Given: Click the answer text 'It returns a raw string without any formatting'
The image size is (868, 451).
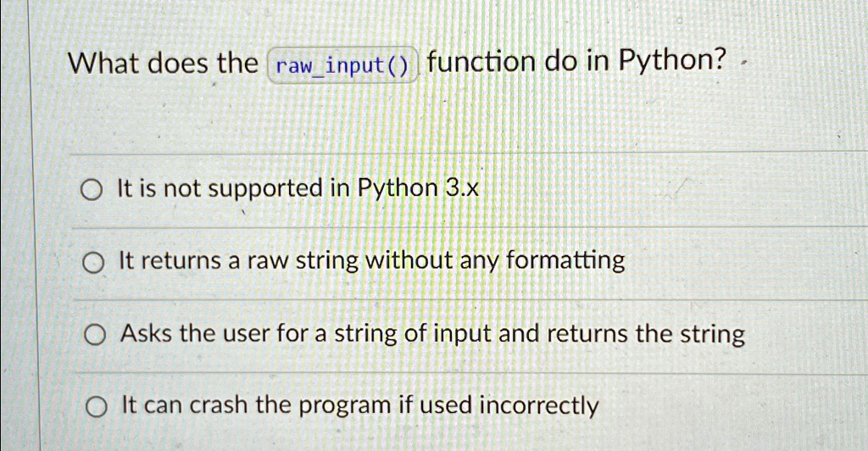Looking at the screenshot, I should pos(371,260).
